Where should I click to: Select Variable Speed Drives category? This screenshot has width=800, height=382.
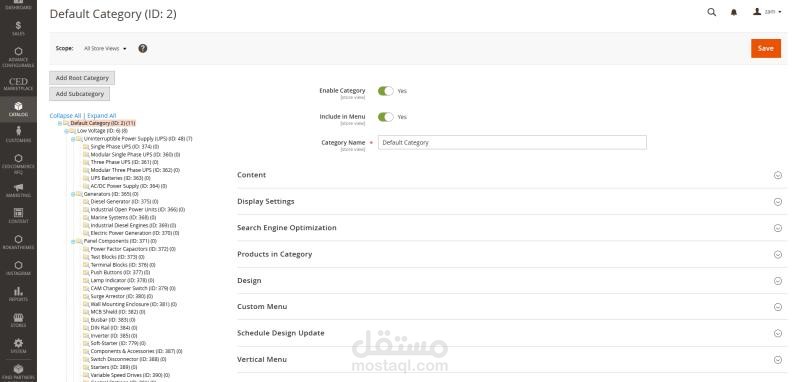pyautogui.click(x=130, y=375)
